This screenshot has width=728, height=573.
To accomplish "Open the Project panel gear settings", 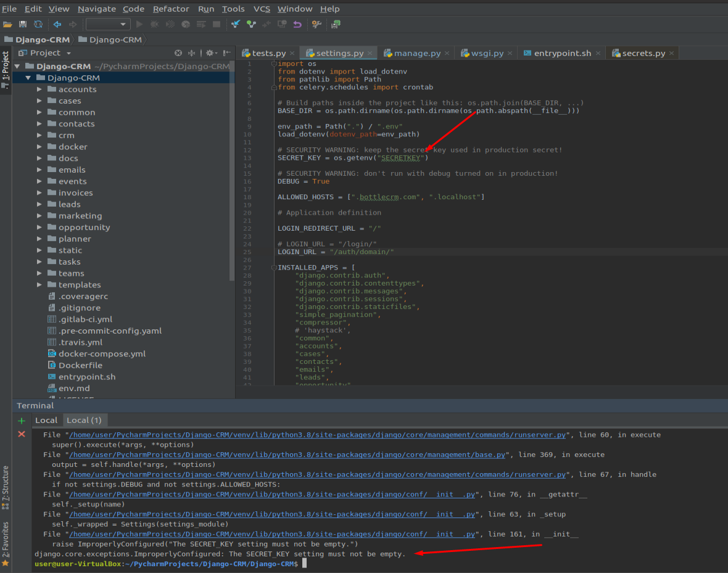I will pyautogui.click(x=211, y=53).
